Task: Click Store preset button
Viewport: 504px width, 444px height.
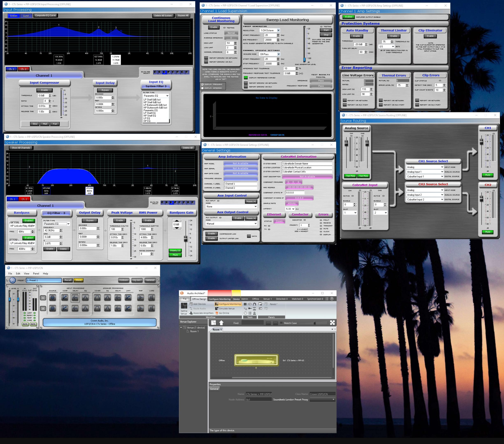Action: coord(79,280)
